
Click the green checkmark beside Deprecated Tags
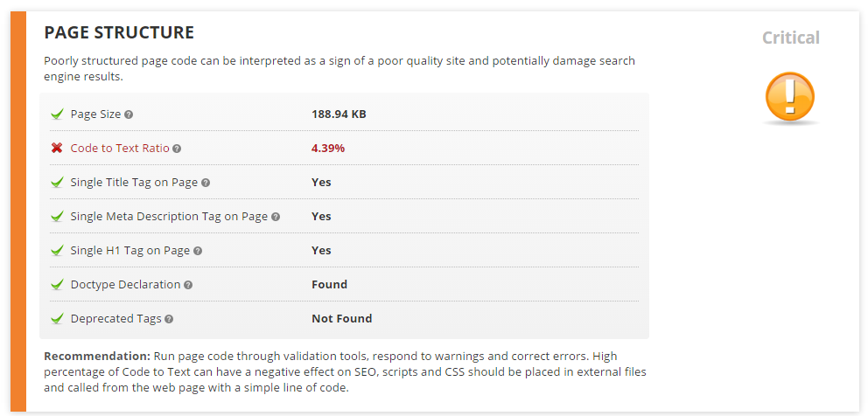click(x=57, y=319)
